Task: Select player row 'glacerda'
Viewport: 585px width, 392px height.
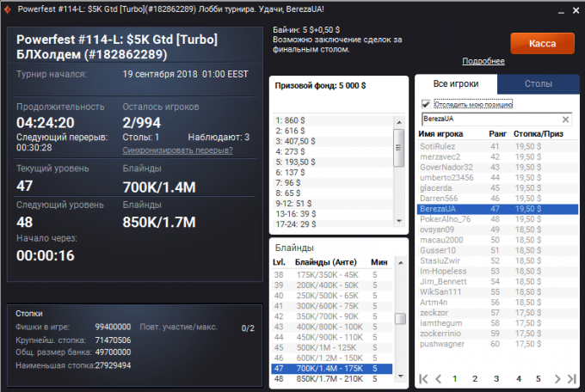Action: pos(497,188)
